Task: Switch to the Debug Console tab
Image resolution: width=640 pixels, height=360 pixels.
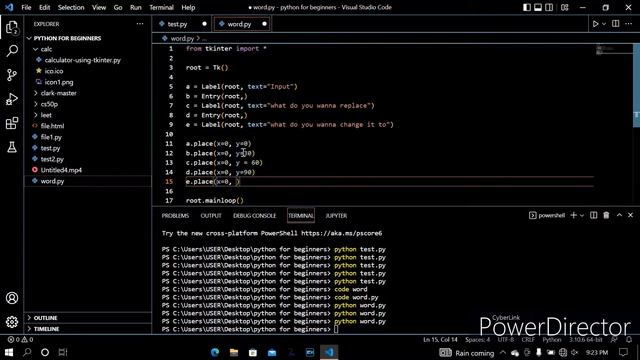Action: (x=255, y=216)
